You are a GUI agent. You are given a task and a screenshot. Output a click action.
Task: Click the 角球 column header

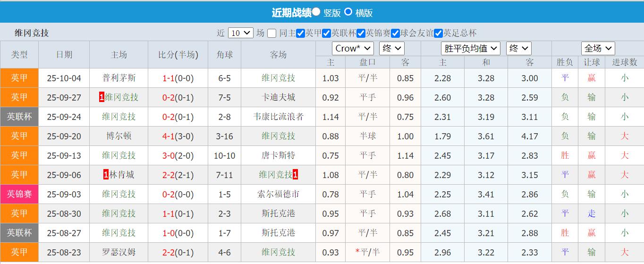click(x=224, y=55)
